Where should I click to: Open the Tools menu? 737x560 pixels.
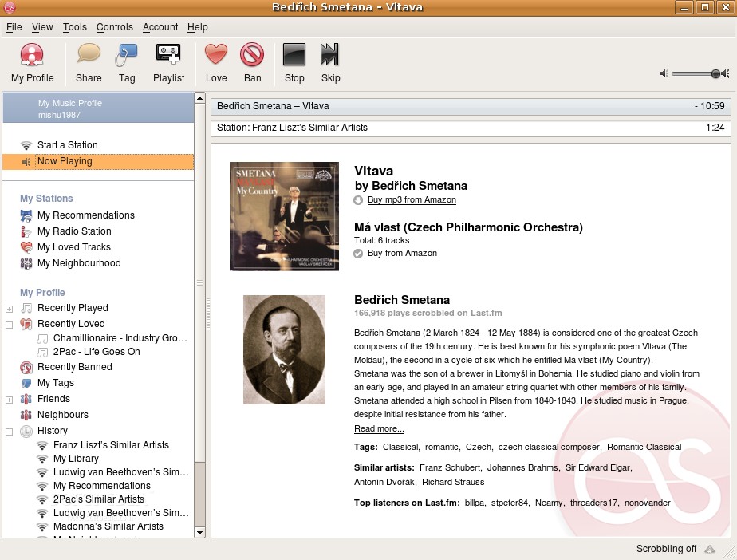tap(75, 27)
